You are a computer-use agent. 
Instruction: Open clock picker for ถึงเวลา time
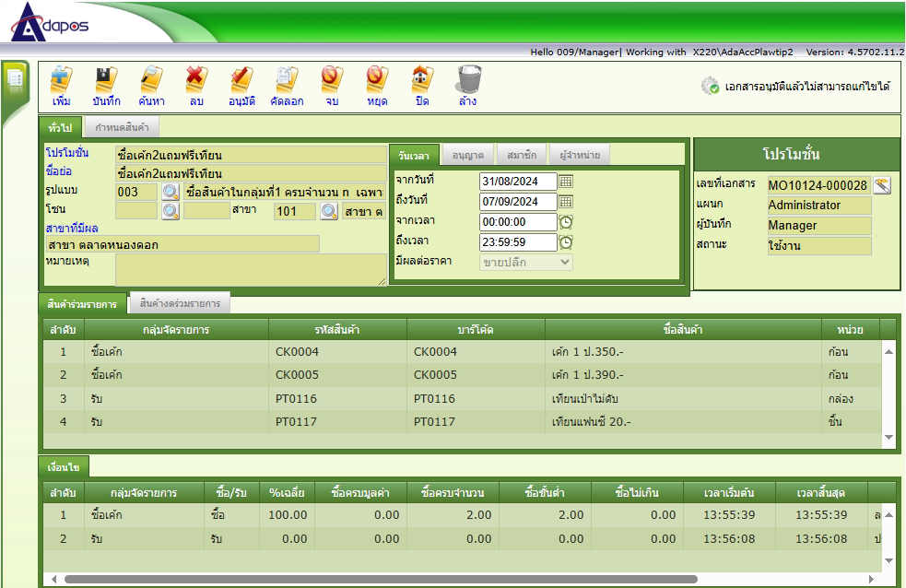pyautogui.click(x=566, y=242)
